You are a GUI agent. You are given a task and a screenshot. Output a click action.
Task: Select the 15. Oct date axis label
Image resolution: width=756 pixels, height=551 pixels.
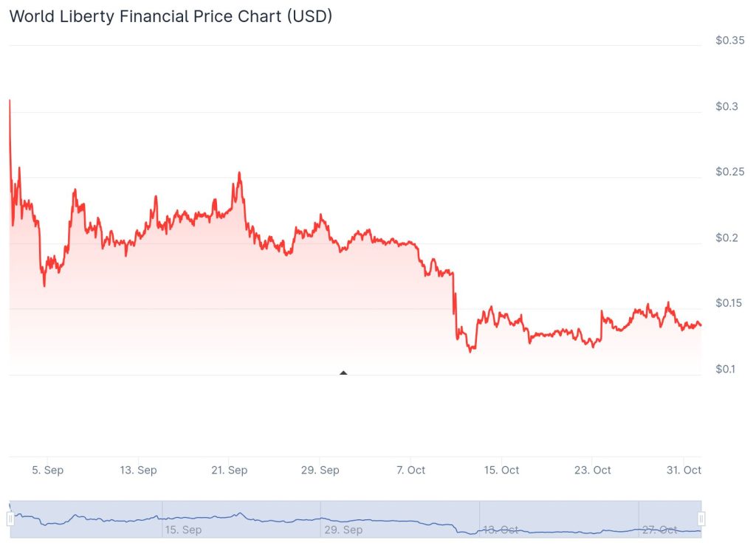pyautogui.click(x=501, y=470)
